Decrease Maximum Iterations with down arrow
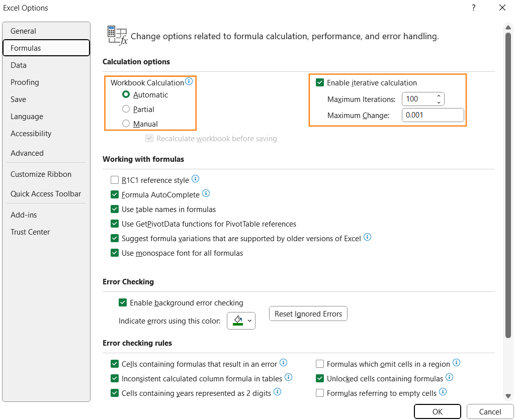Screen dimensions: 516x420 [x=439, y=102]
